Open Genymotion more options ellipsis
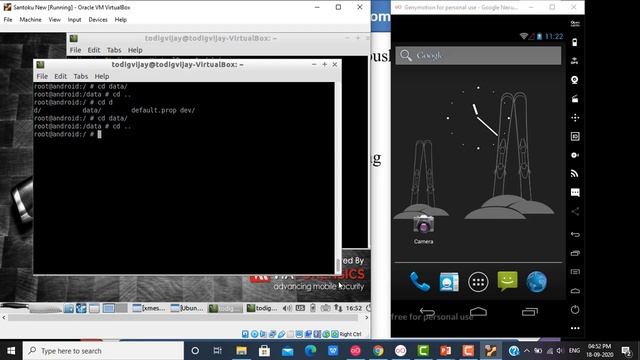 [575, 328]
